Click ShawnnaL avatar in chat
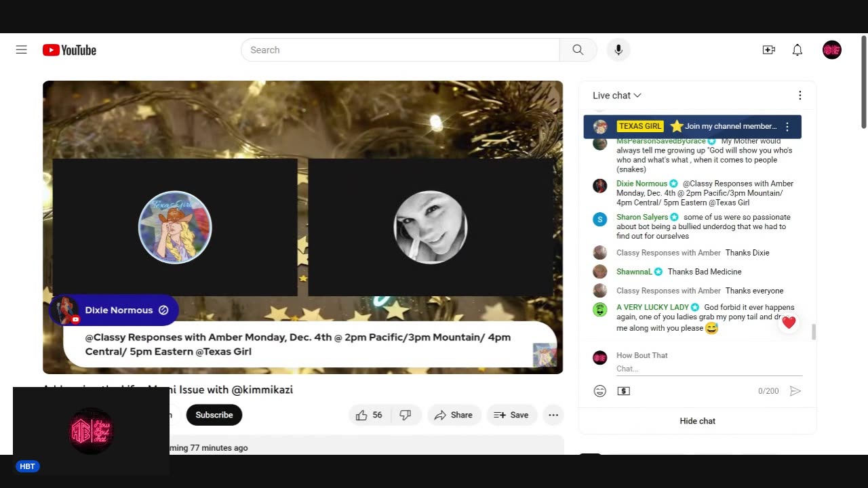The width and height of the screenshot is (868, 488). click(600, 272)
